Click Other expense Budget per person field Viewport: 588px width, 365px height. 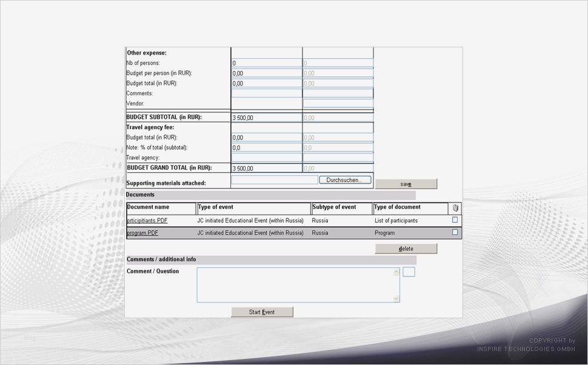tap(267, 73)
